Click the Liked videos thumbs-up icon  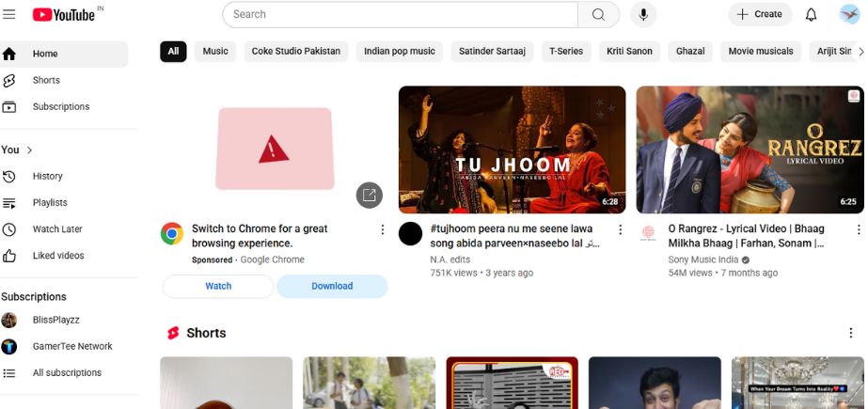pos(8,256)
